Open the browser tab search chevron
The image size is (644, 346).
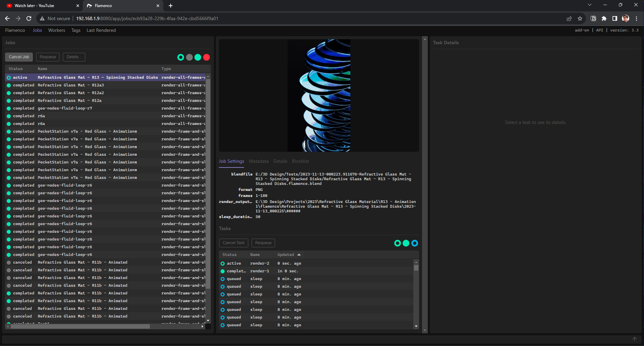pyautogui.click(x=589, y=5)
